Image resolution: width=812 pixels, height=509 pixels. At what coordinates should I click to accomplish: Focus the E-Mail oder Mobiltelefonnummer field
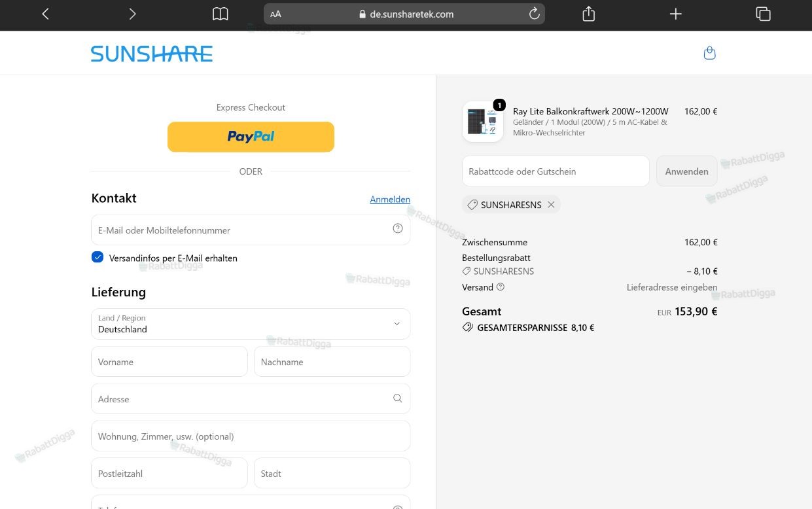point(251,230)
